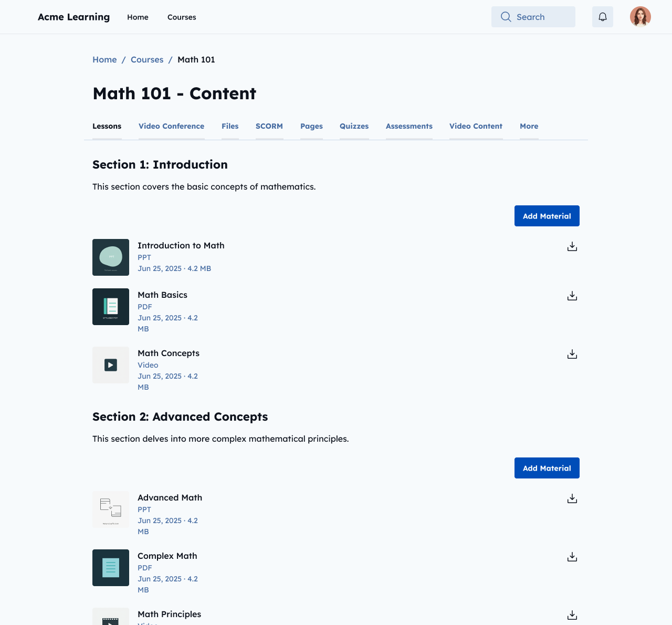
Task: Go Home via the navigation bar
Action: [x=138, y=17]
